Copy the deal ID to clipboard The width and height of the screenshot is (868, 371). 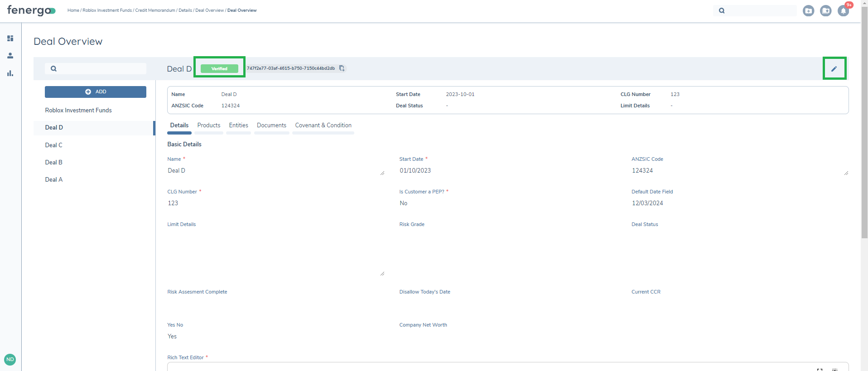(342, 68)
